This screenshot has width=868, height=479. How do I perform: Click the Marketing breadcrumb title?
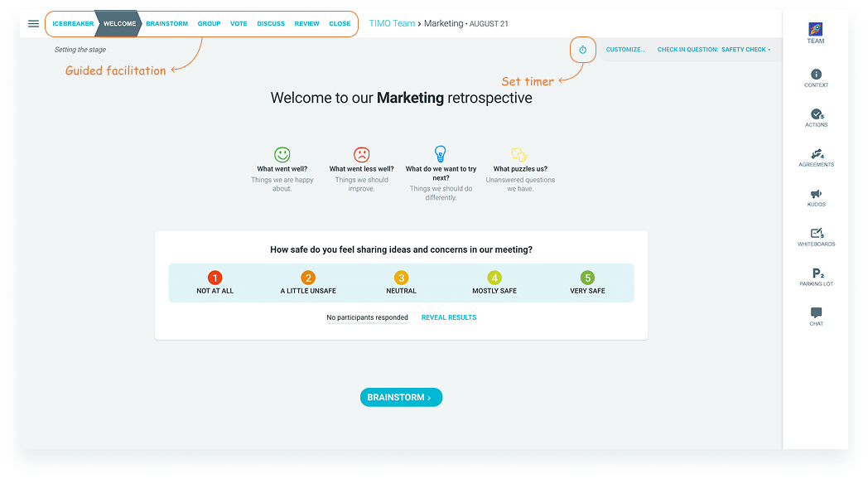(443, 23)
